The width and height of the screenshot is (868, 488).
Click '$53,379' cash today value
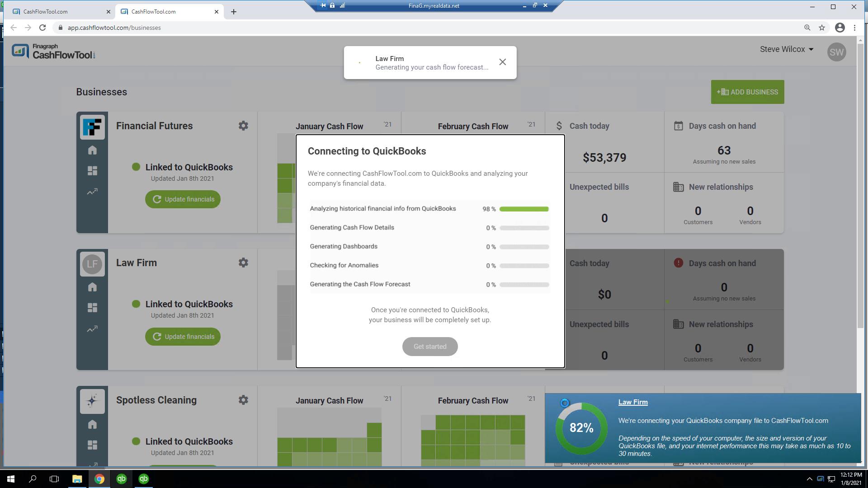pos(604,158)
